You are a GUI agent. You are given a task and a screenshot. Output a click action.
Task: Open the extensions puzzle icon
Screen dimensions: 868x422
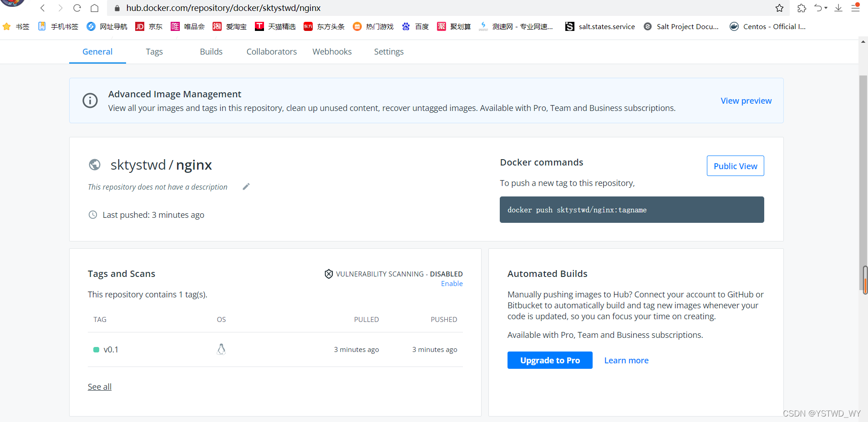click(802, 8)
